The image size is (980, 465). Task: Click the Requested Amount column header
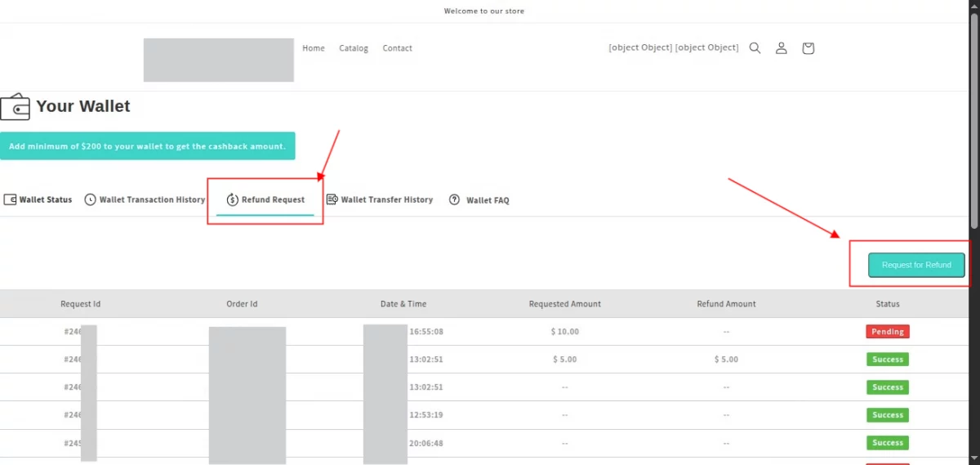pyautogui.click(x=564, y=304)
